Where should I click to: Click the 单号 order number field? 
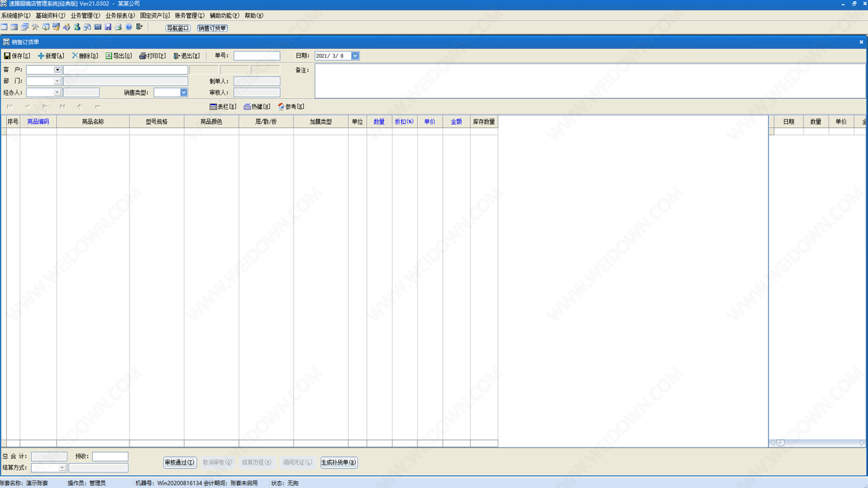click(x=257, y=56)
